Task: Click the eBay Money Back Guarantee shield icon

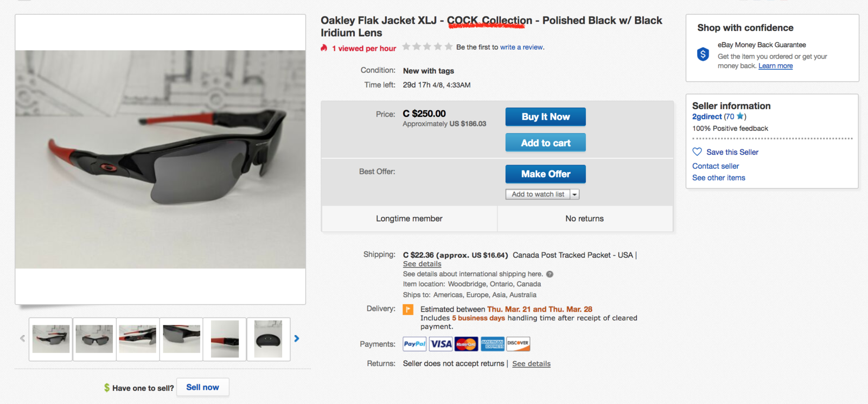Action: [703, 54]
